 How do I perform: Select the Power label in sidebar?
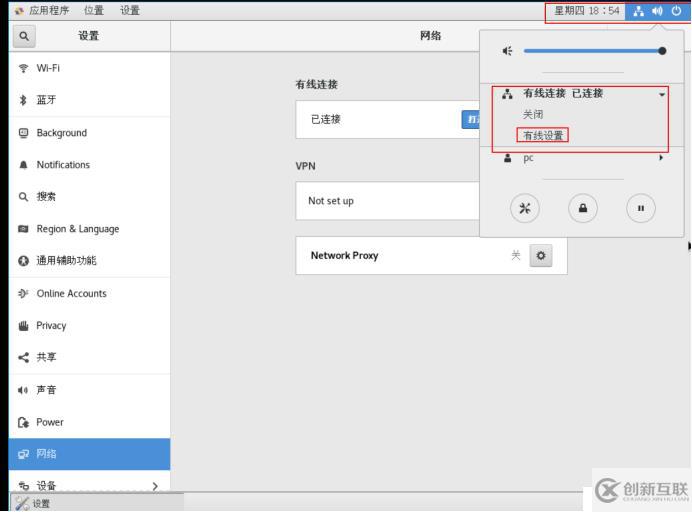point(50,422)
